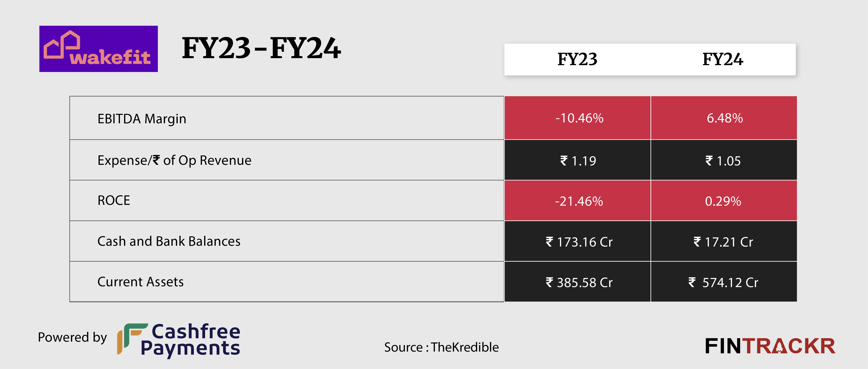Click the ₹ 1.05 expense cell
The width and height of the screenshot is (868, 369).
click(x=723, y=161)
